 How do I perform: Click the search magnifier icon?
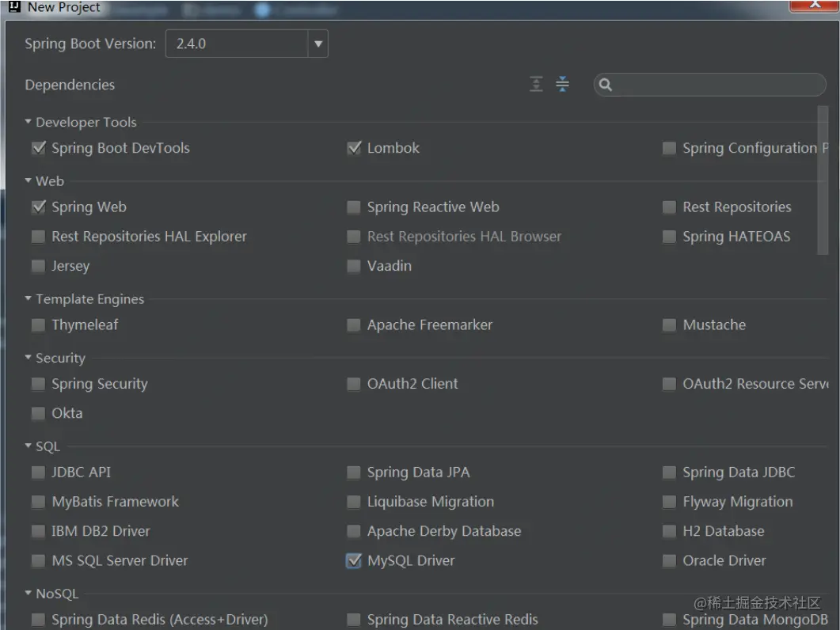606,85
